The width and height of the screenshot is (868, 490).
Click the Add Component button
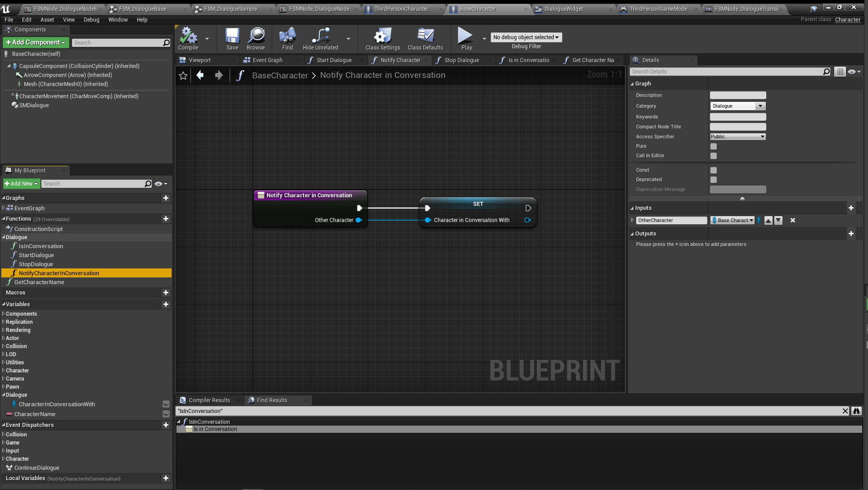pos(36,42)
